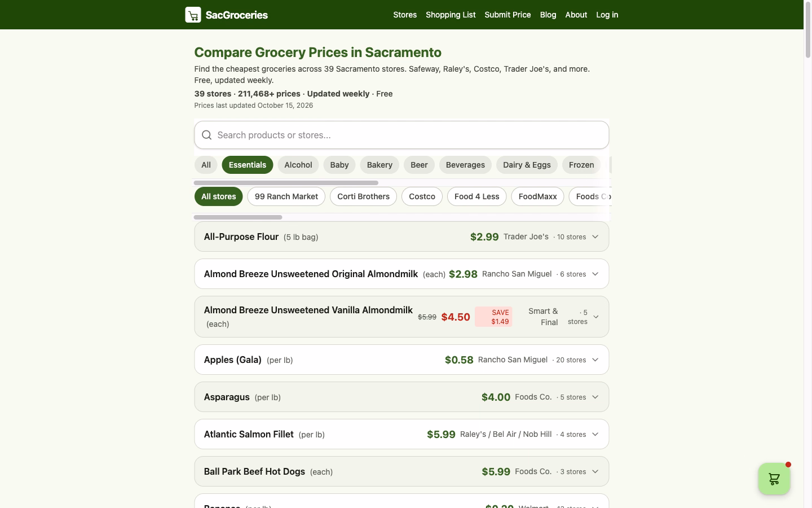Image resolution: width=812 pixels, height=508 pixels.
Task: Click the category chips horizontal scrollbar
Action: click(286, 183)
